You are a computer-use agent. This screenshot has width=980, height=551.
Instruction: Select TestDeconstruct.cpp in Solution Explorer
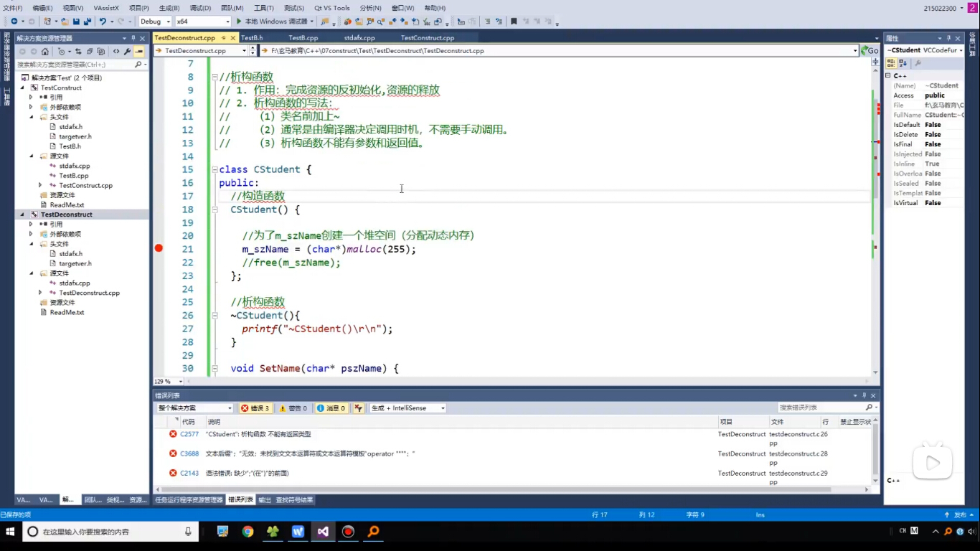[x=89, y=293]
